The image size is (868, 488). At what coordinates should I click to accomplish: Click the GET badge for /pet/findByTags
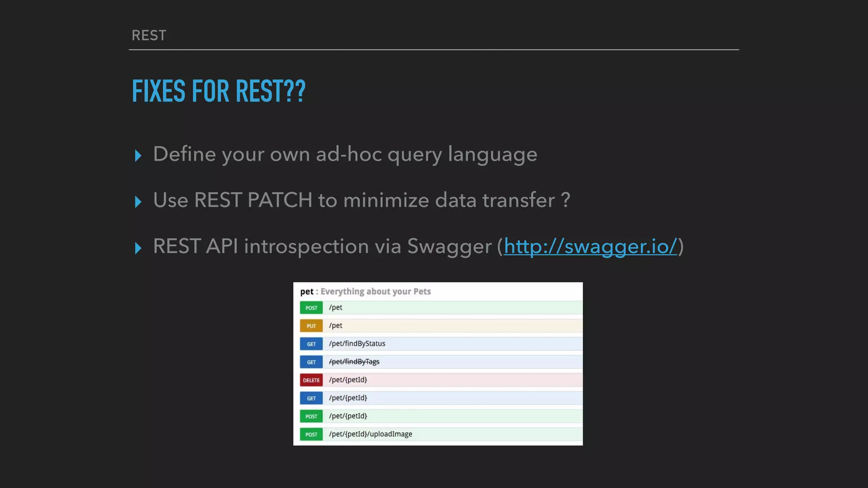(x=311, y=362)
